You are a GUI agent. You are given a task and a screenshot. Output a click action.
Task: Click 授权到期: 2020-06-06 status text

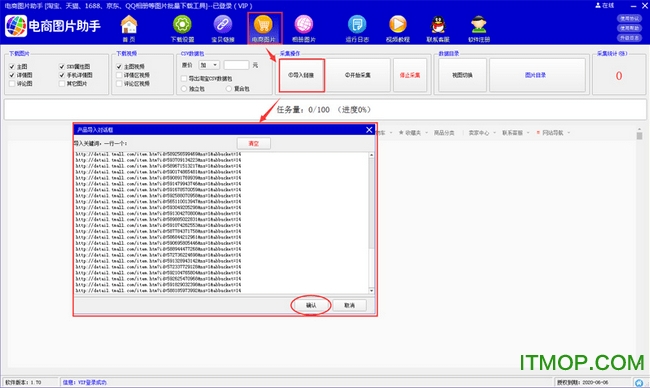582,383
